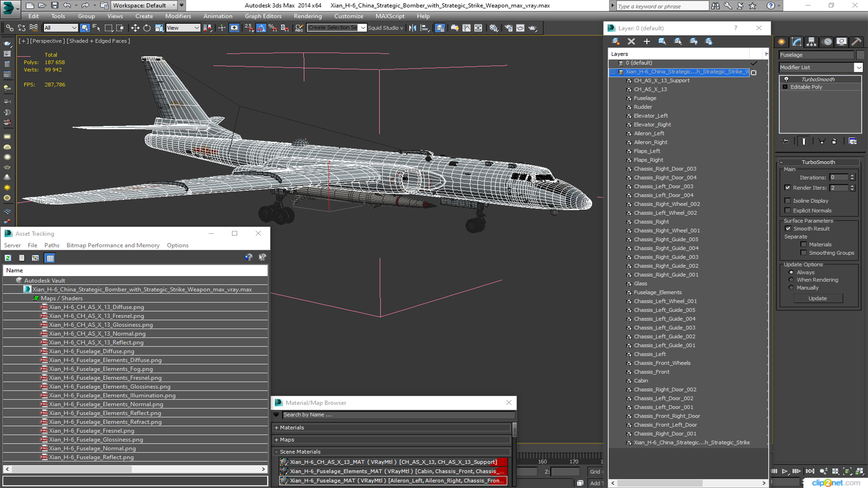Click Delete Layer X icon in Layer dialog
The height and width of the screenshot is (488, 868).
632,41
